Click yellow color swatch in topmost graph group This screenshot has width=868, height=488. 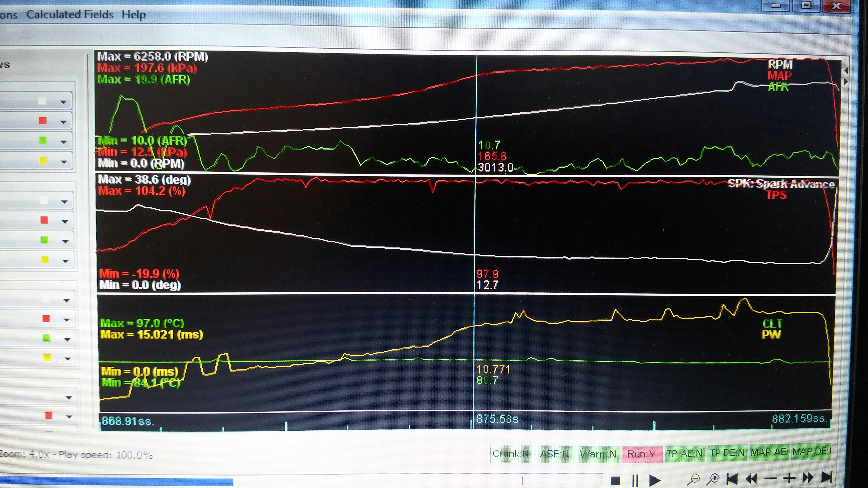43,160
